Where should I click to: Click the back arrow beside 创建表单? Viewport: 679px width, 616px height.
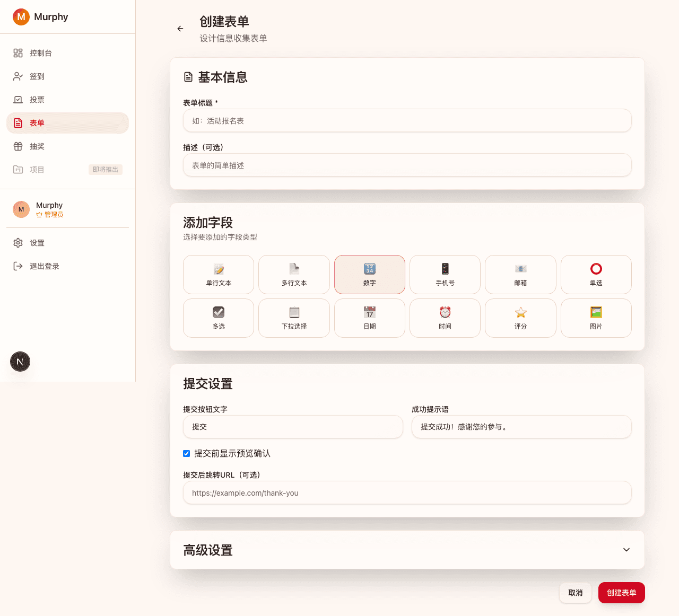pyautogui.click(x=180, y=29)
